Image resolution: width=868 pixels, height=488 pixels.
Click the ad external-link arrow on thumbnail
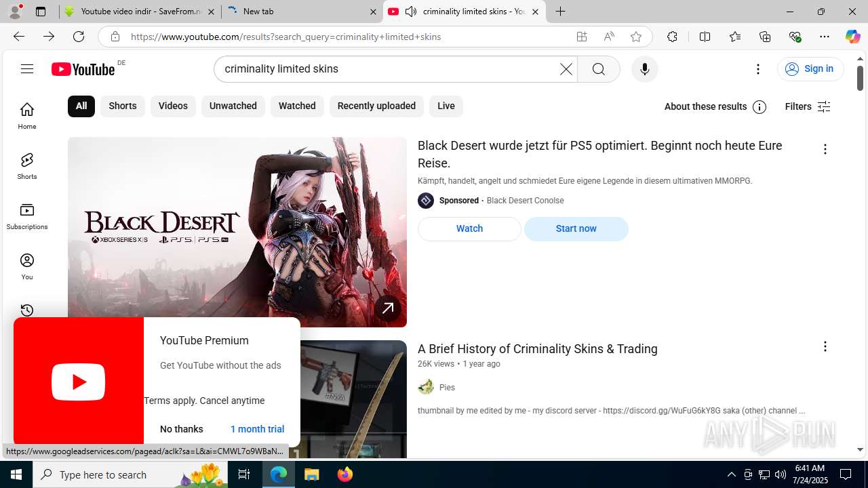point(388,308)
